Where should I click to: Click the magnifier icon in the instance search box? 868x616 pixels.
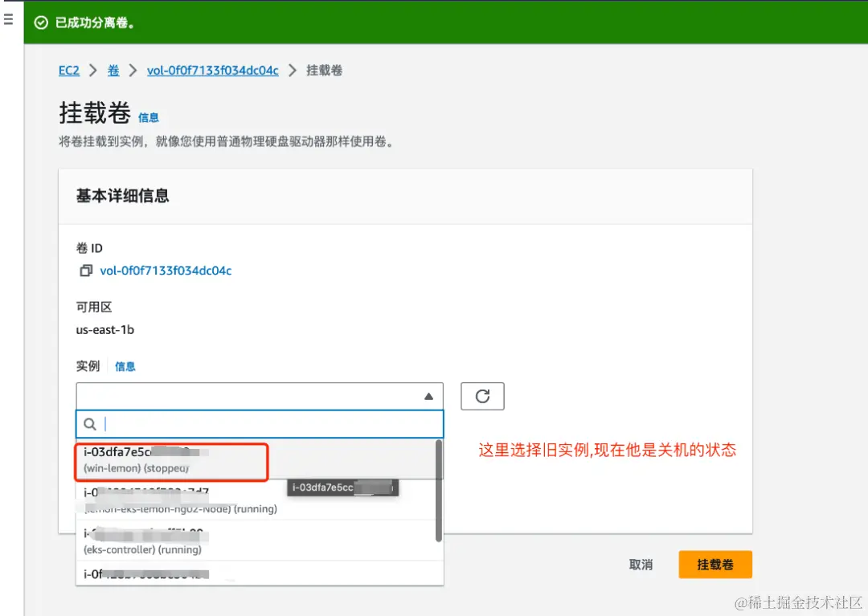[90, 424]
